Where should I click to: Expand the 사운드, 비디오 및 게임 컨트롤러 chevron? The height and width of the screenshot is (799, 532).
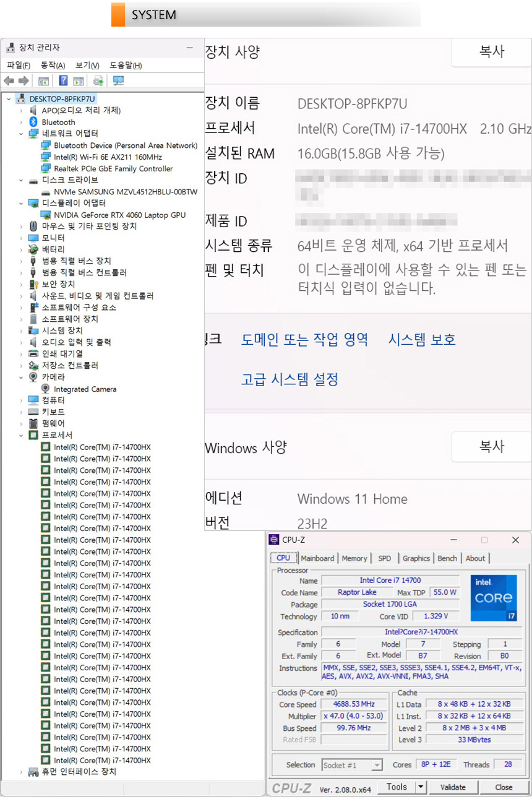point(21,296)
